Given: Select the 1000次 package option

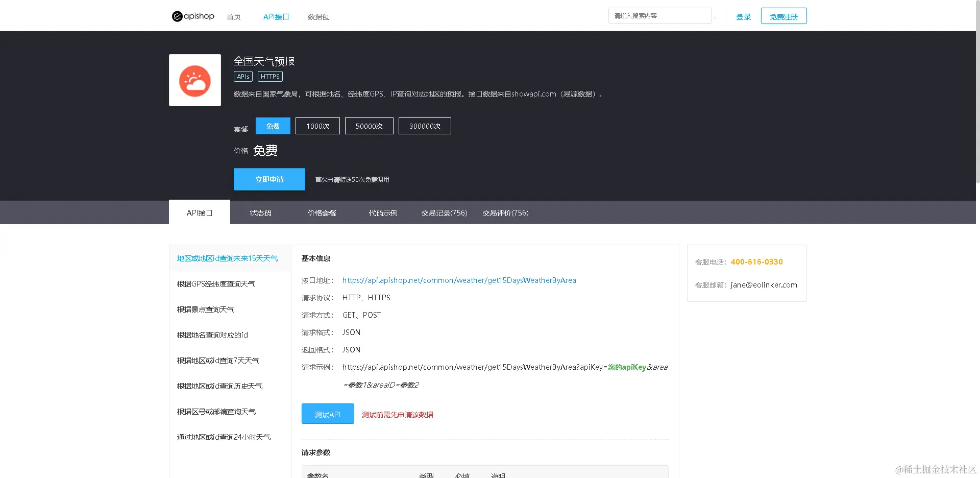Looking at the screenshot, I should (317, 126).
